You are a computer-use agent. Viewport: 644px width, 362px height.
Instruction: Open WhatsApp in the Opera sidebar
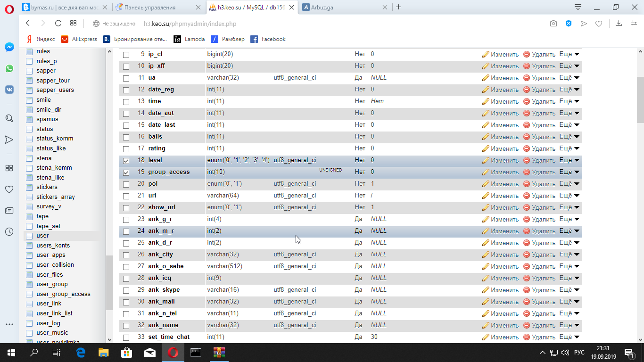(9, 68)
